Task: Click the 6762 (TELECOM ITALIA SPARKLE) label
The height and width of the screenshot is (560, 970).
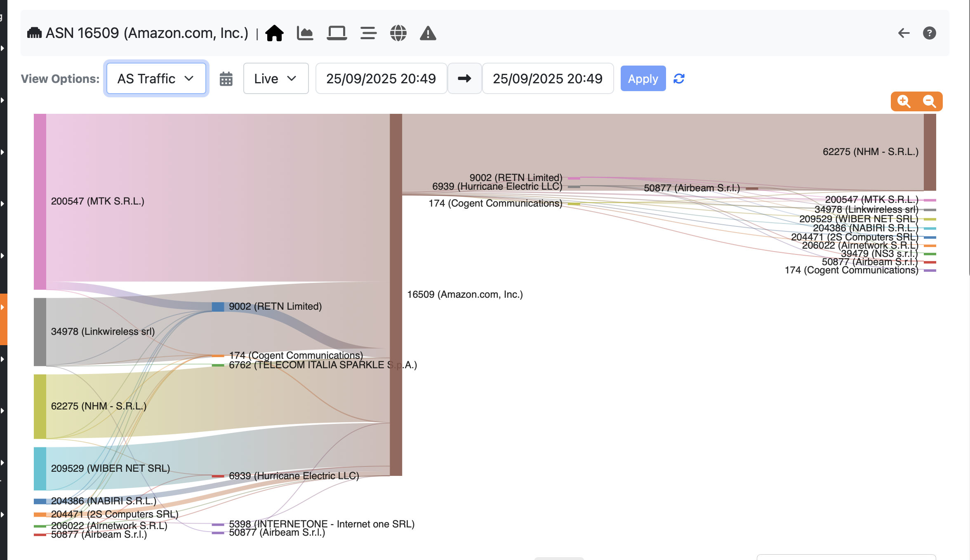Action: click(323, 365)
